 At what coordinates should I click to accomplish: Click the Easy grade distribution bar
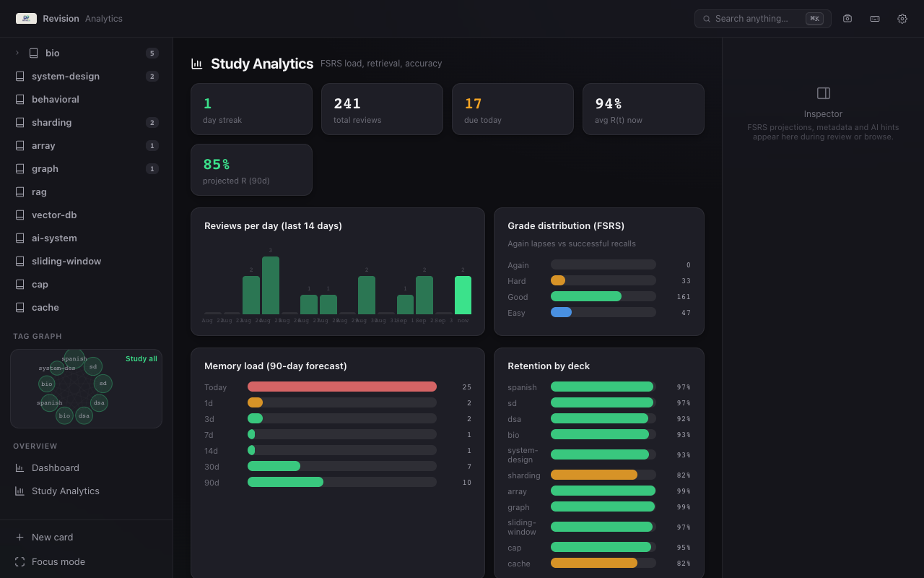click(x=603, y=312)
